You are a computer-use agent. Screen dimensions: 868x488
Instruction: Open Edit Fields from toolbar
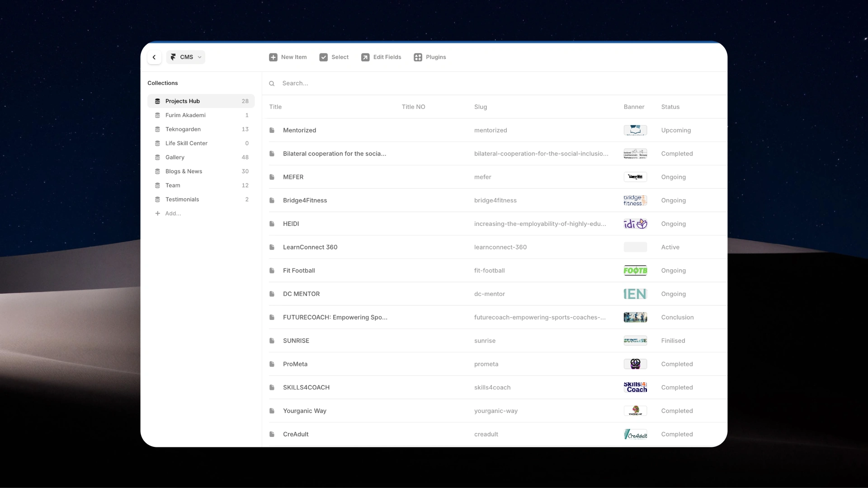(381, 57)
